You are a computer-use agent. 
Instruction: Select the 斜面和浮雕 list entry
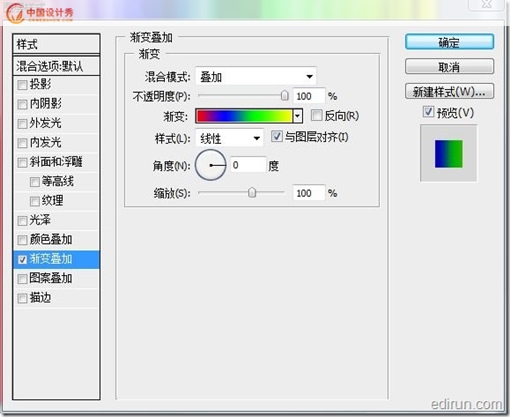(56, 162)
